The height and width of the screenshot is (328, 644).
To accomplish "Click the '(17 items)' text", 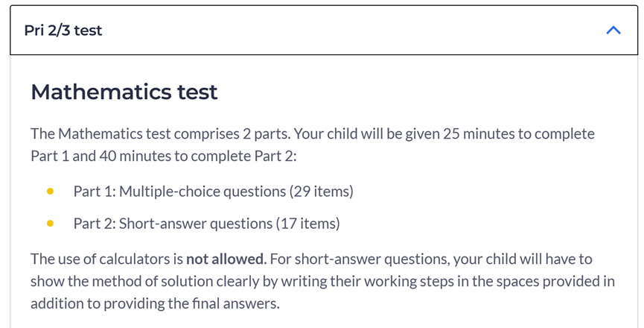I will click(307, 224).
